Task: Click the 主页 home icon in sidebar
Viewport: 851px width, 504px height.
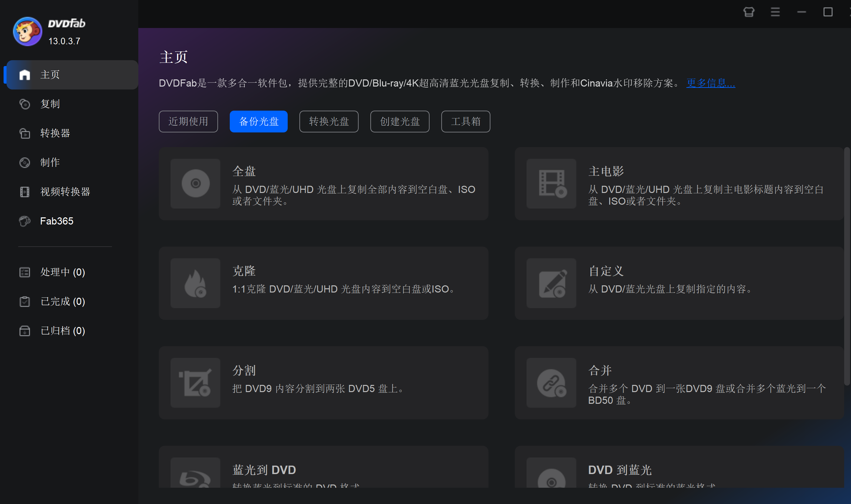Action: point(25,75)
